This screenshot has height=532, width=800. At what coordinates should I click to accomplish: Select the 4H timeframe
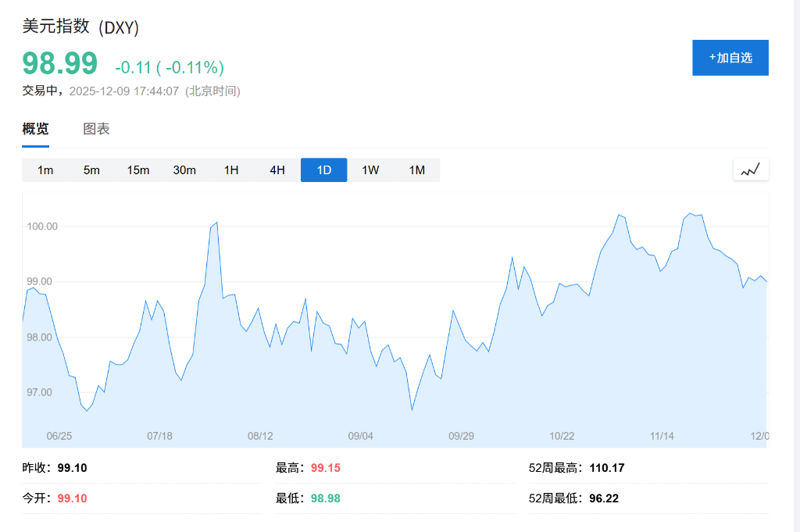(277, 170)
